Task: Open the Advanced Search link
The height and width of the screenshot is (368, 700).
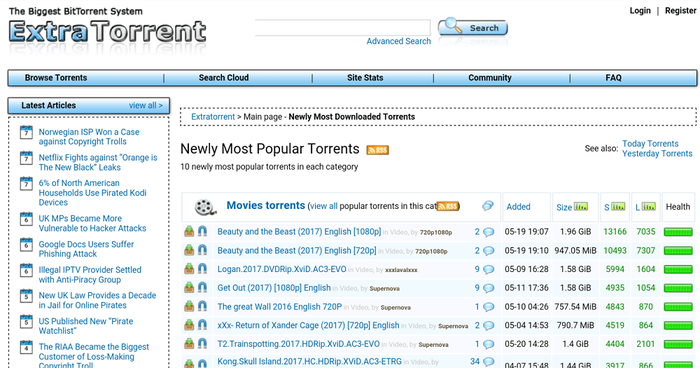Action: tap(399, 41)
